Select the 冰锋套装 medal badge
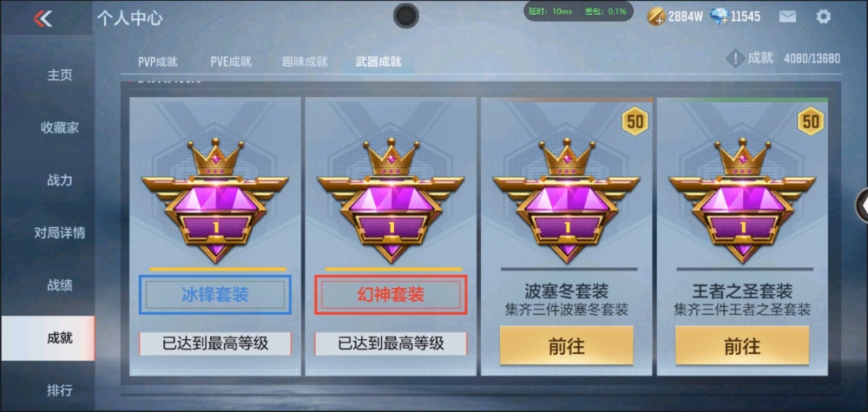Viewport: 868px width, 412px height. pos(215,200)
